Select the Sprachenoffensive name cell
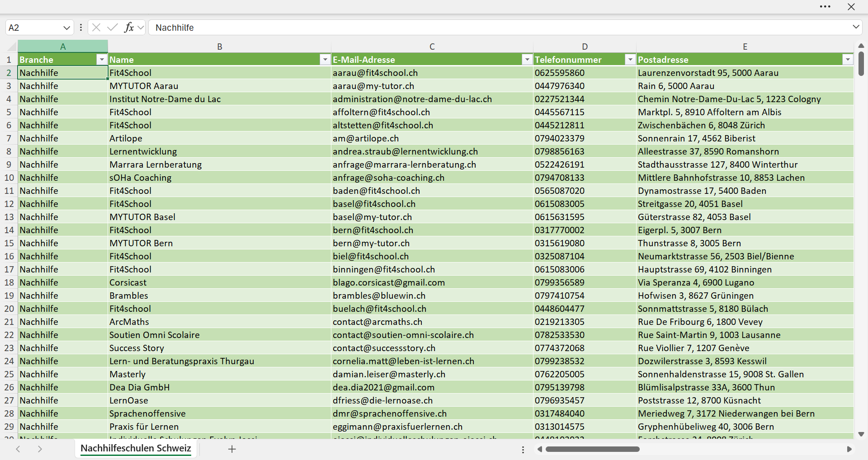The width and height of the screenshot is (868, 460). 220,413
